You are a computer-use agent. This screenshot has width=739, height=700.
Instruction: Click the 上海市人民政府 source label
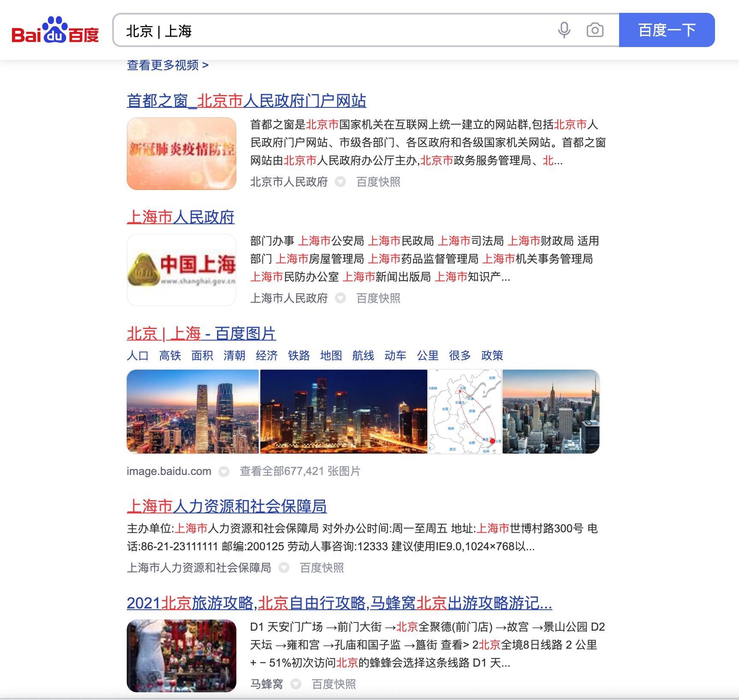(x=289, y=298)
